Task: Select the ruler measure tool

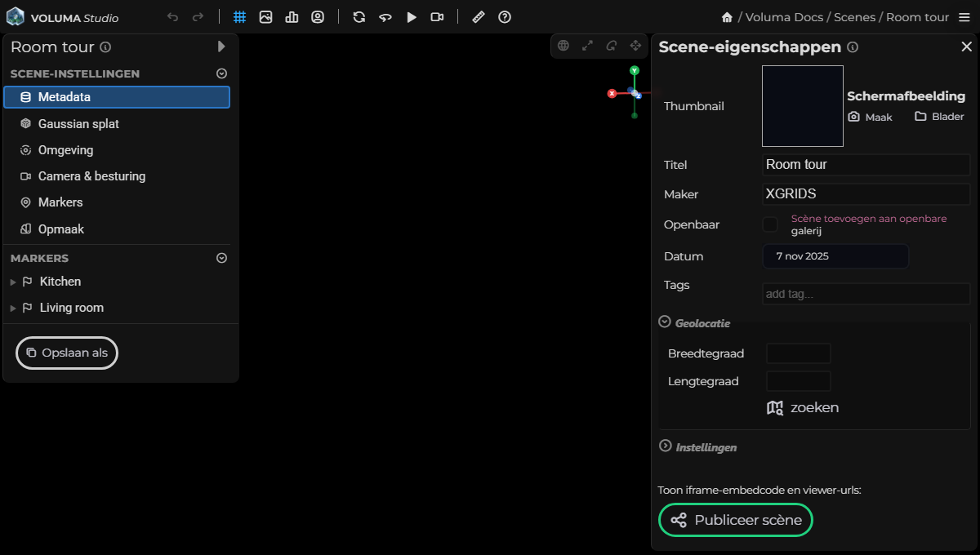Action: pyautogui.click(x=479, y=17)
